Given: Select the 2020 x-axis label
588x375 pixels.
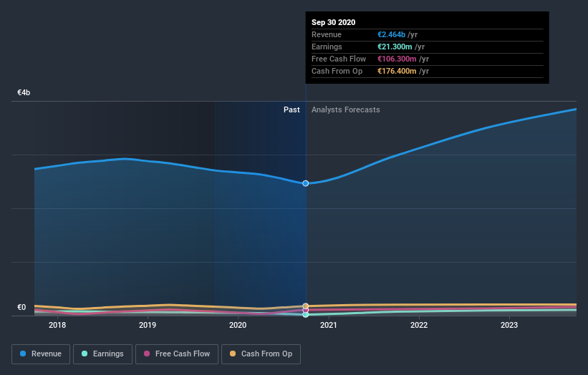Looking at the screenshot, I should tap(238, 325).
